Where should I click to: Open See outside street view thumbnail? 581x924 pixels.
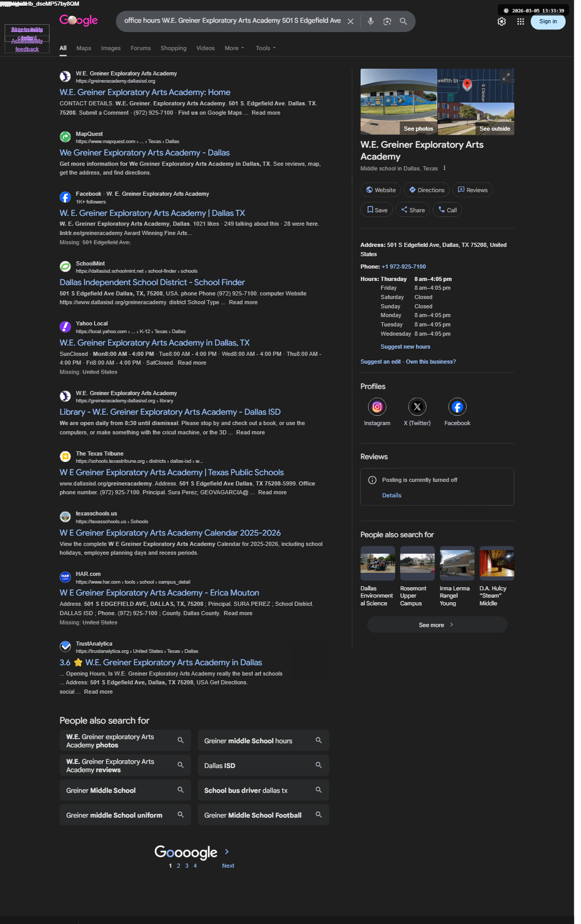pyautogui.click(x=476, y=119)
